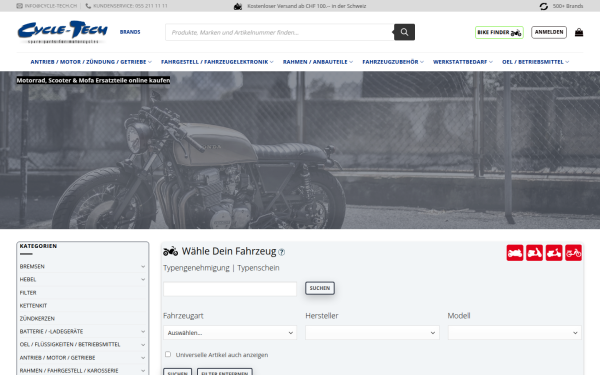The image size is (600, 375).
Task: Open the Fahrzeugzubehör menu
Action: click(x=393, y=62)
